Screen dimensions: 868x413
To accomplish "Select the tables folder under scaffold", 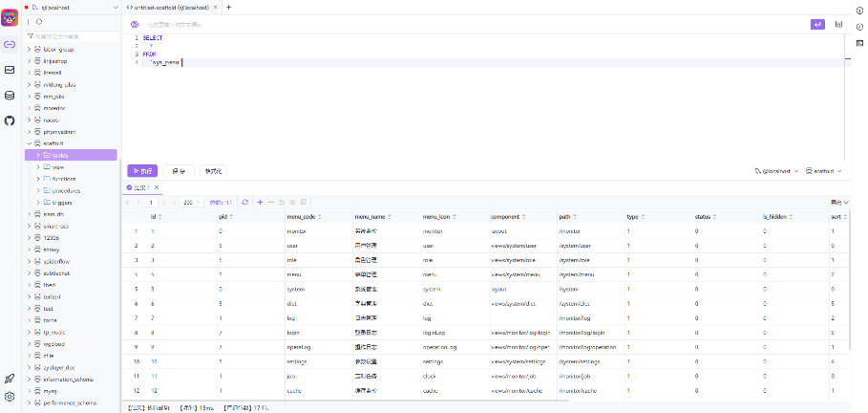I will coord(59,155).
